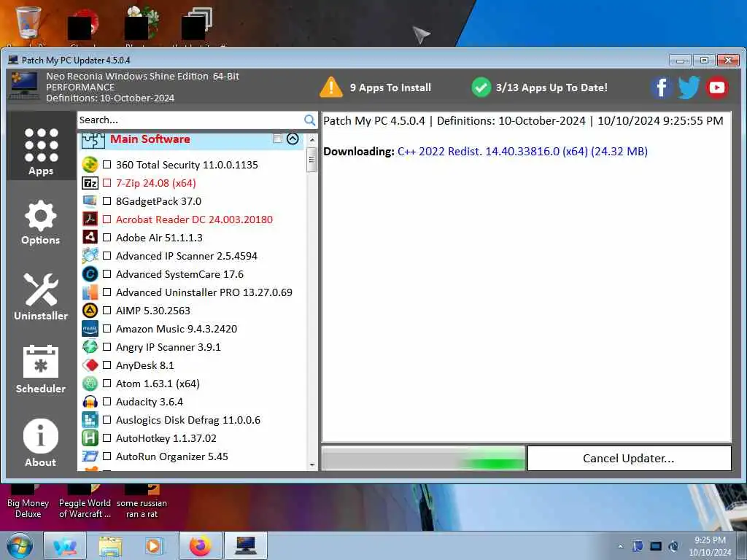Toggle the Main Software select-all checkbox
Screen dimensions: 747x560
pos(277,139)
